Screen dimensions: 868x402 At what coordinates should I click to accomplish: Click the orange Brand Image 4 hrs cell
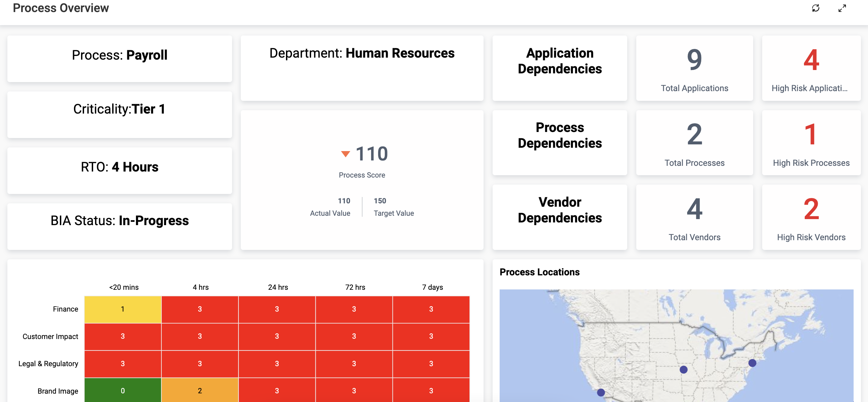pos(200,390)
